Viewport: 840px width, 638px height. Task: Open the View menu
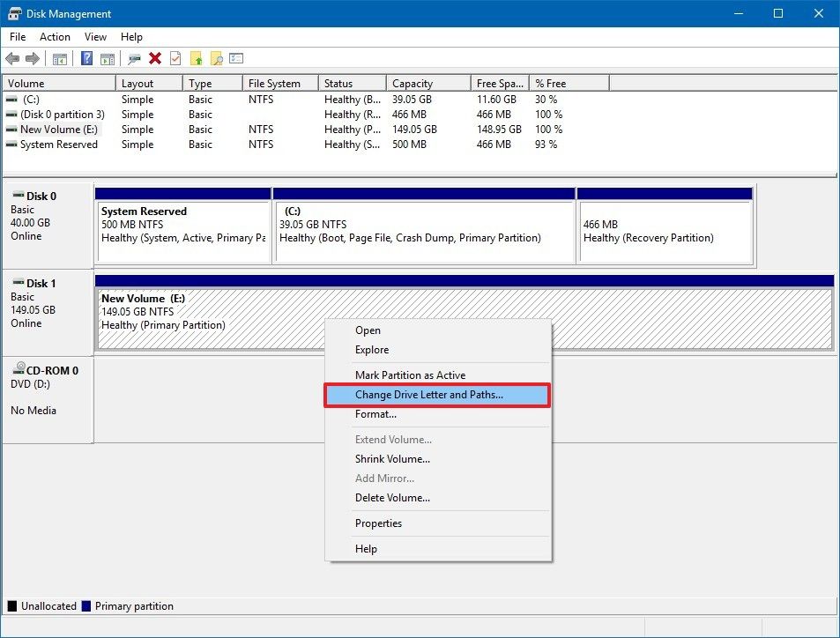point(95,37)
